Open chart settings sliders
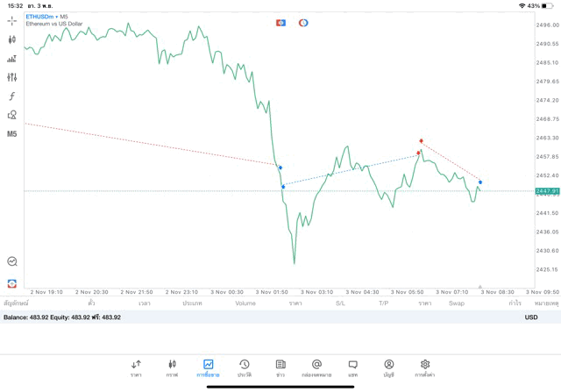This screenshot has width=561, height=392. point(11,77)
